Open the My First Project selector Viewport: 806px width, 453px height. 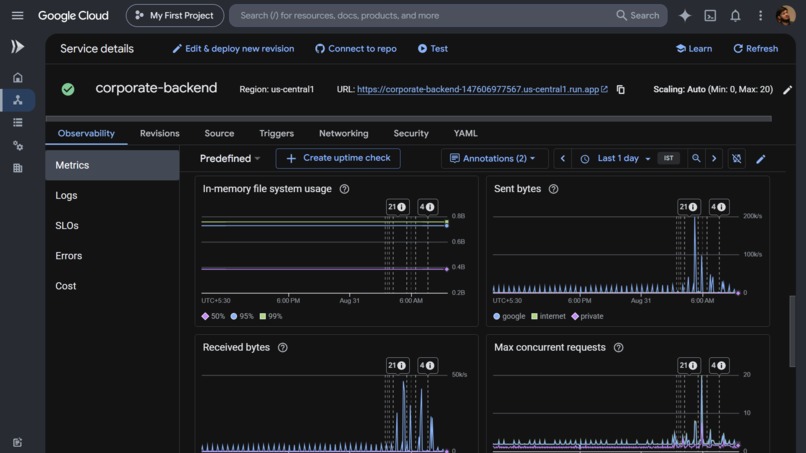tap(175, 15)
